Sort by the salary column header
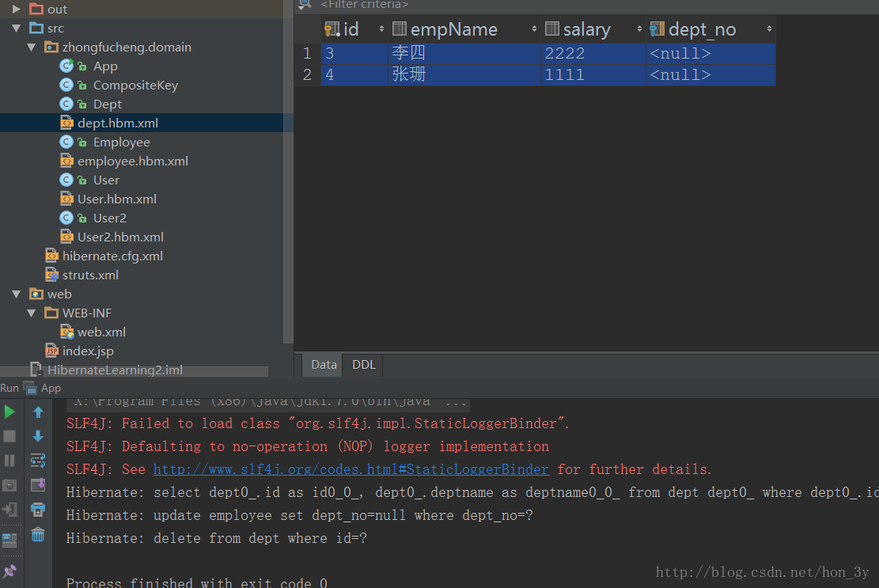Viewport: 879px width, 588px height. [593, 29]
